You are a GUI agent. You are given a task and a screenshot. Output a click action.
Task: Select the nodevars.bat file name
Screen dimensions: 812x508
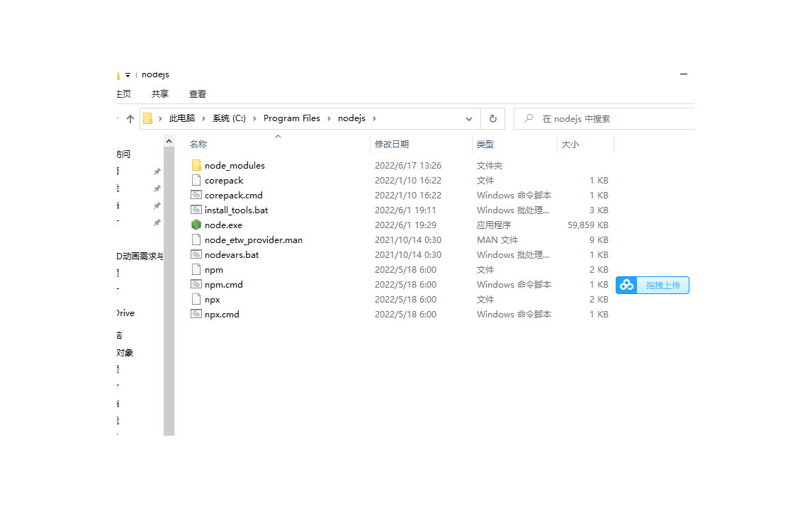232,255
